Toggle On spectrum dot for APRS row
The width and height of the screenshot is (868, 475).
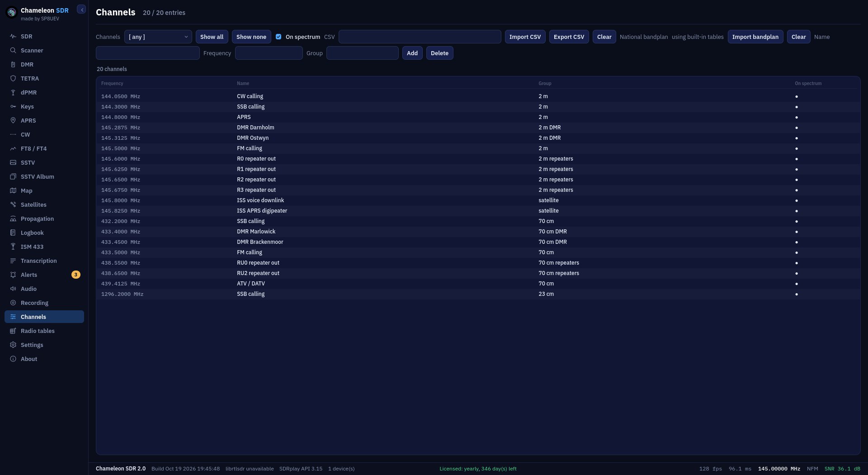click(796, 117)
